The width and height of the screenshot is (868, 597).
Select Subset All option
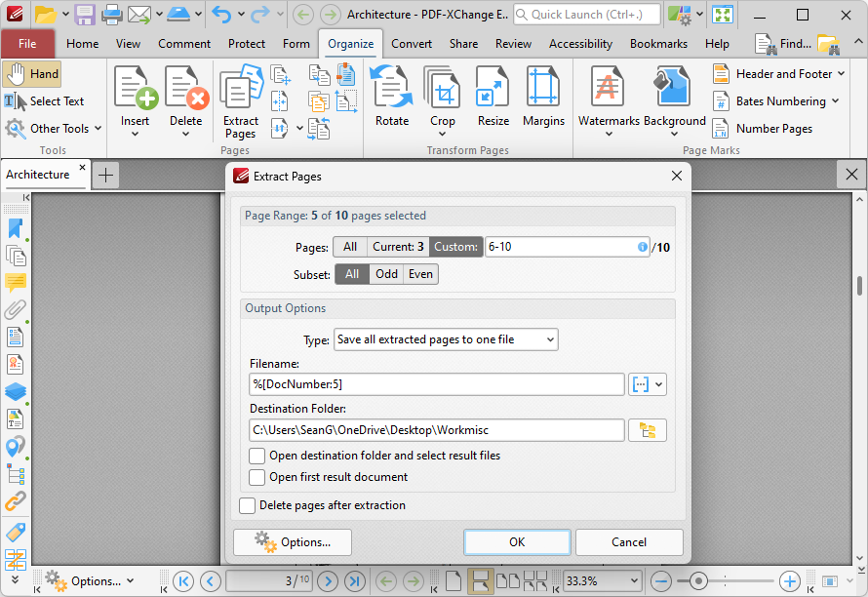(x=352, y=274)
